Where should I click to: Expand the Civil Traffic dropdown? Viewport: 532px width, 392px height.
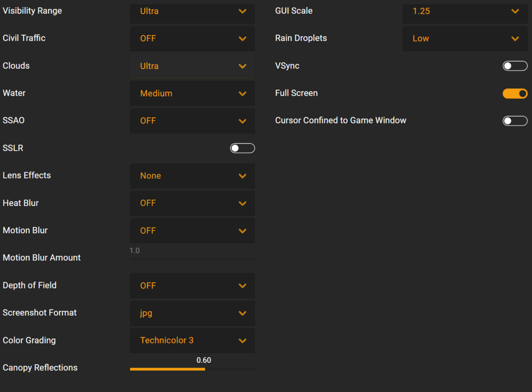(x=192, y=38)
